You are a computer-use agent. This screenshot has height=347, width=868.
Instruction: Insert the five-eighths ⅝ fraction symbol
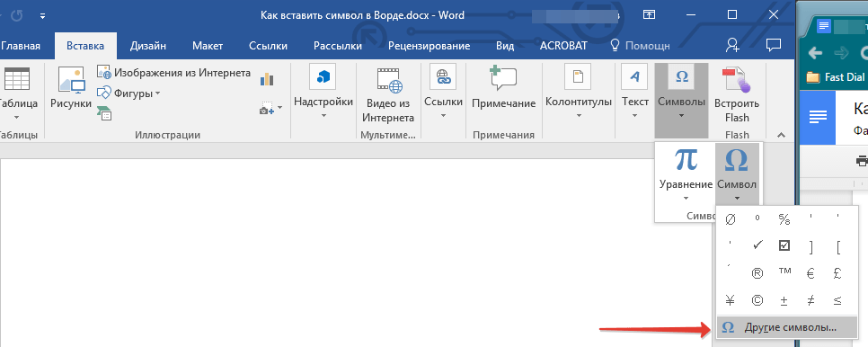tap(784, 219)
